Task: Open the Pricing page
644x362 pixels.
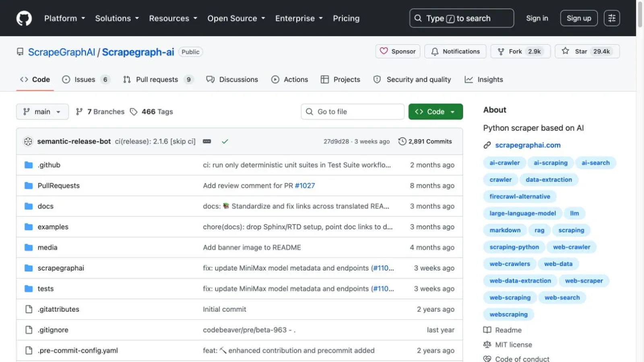Action: [x=346, y=18]
